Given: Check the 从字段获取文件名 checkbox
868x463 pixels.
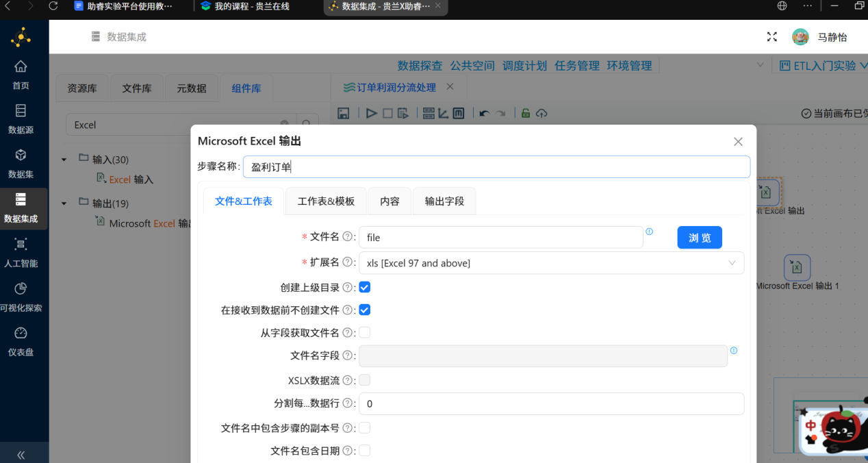Looking at the screenshot, I should click(365, 332).
